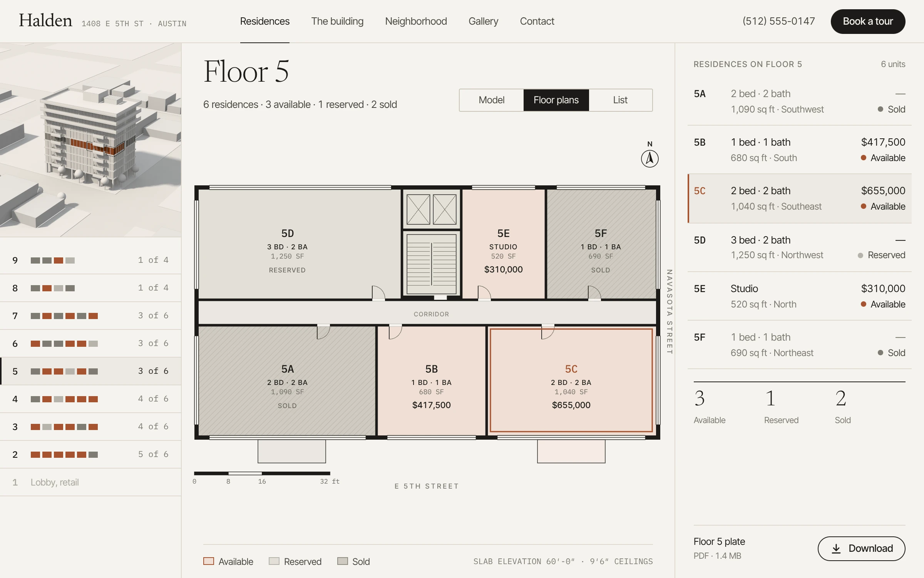
Task: Call the phone number (512) 555-0147
Action: (778, 21)
